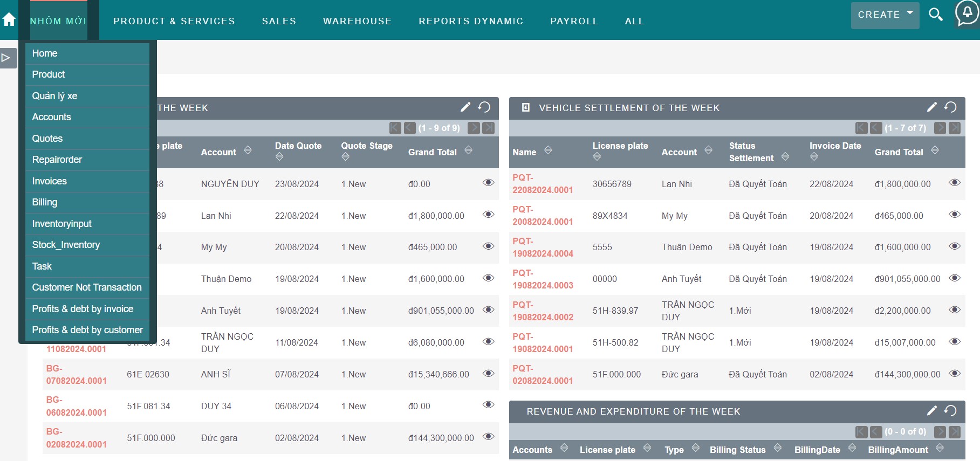Viewport: 980px width, 461px height.
Task: Open settlement PQT-19082024.0001
Action: coord(543,342)
